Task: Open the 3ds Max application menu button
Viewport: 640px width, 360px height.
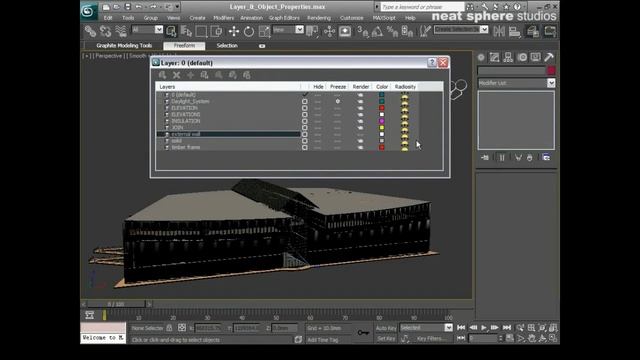Action: pyautogui.click(x=89, y=11)
